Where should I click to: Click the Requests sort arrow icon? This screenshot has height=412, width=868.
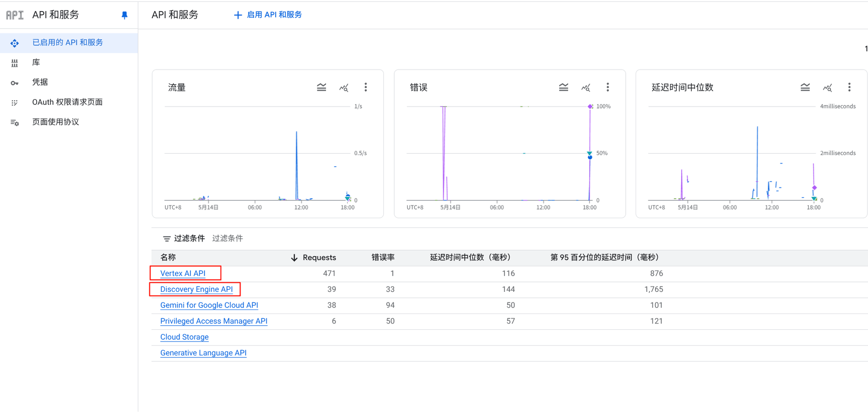tap(294, 257)
